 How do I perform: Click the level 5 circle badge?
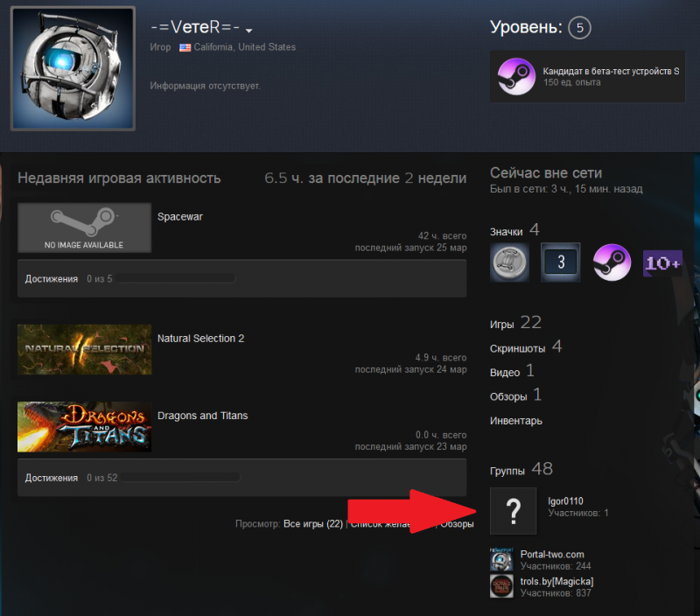coord(579,28)
